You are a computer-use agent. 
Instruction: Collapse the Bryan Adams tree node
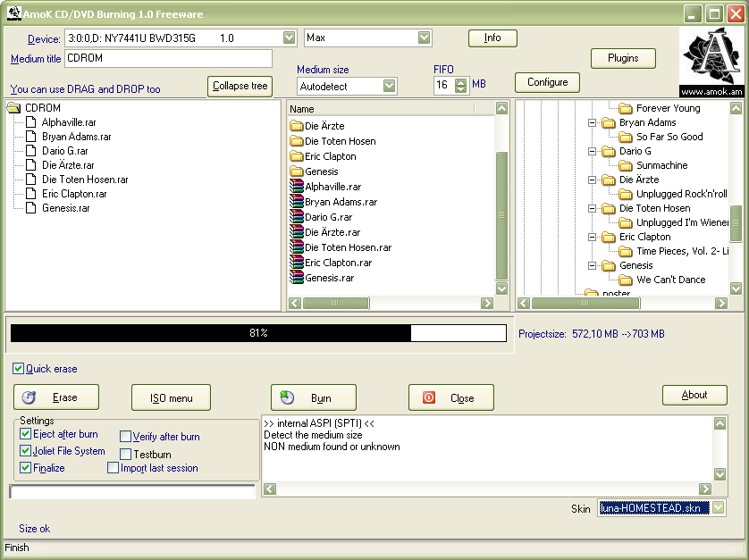pos(592,122)
